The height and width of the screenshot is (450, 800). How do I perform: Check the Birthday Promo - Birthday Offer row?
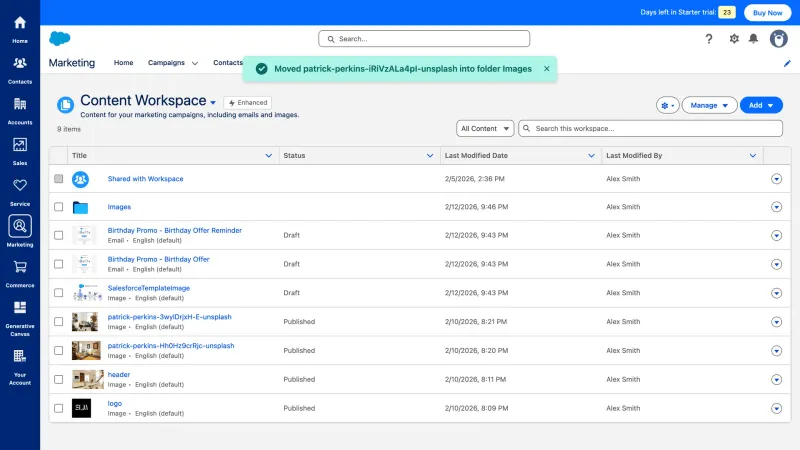59,264
